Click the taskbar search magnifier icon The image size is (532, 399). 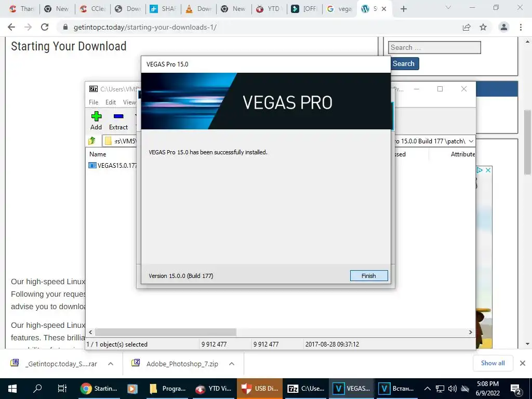[x=37, y=388]
